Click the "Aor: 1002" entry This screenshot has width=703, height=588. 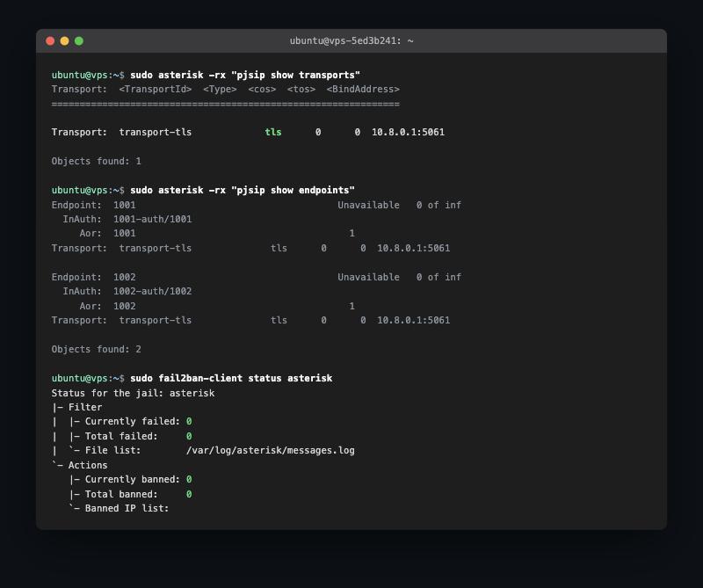(x=107, y=306)
